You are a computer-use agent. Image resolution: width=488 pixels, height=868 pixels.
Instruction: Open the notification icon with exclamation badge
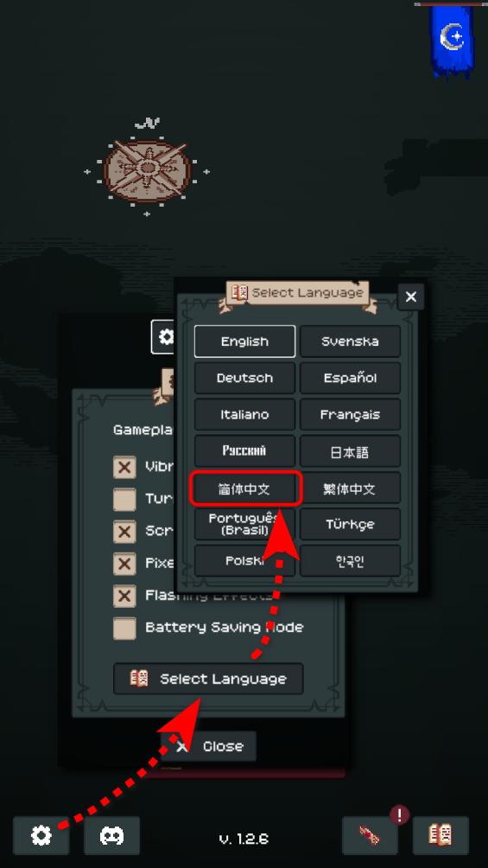(370, 835)
